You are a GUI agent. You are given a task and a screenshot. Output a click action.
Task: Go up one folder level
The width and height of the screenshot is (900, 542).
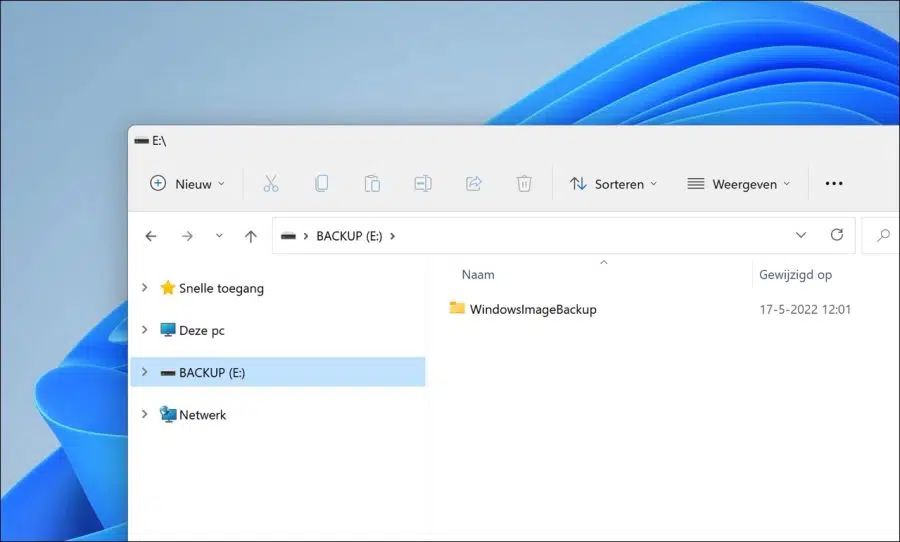coord(251,236)
